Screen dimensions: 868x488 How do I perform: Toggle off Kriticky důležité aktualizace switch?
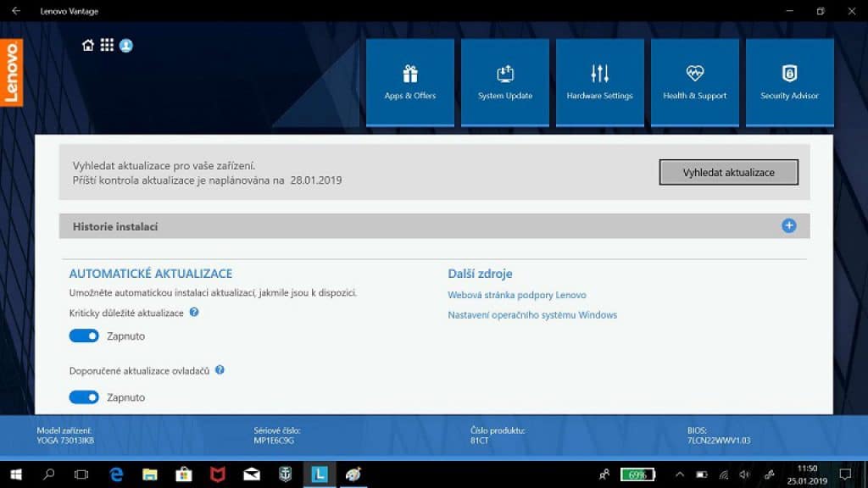pyautogui.click(x=84, y=335)
